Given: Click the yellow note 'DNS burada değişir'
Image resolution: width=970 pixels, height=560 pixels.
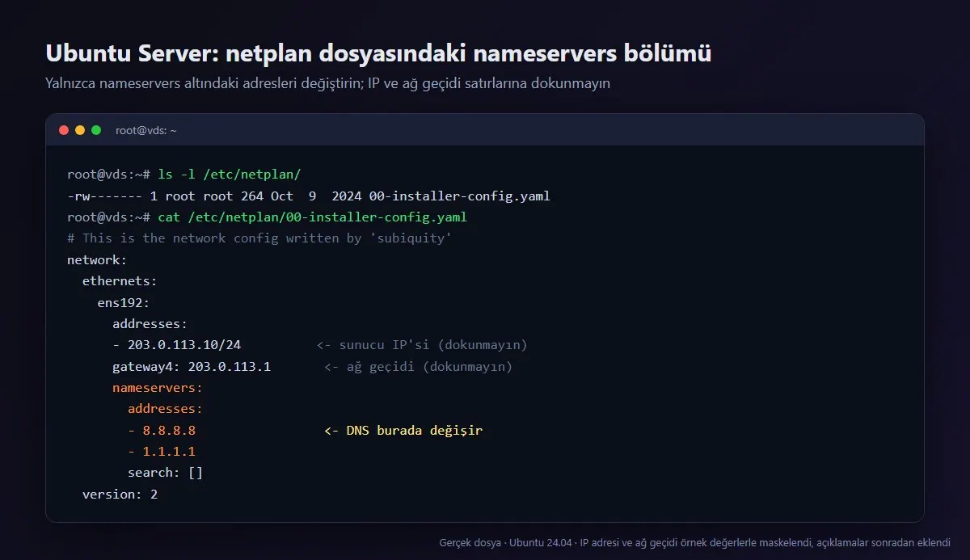Looking at the screenshot, I should [414, 431].
